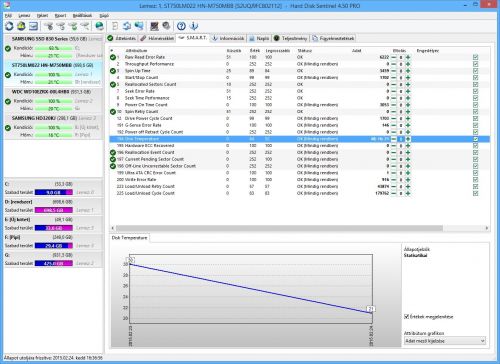This screenshot has width=500, height=364.
Task: Click the Attributum column header
Action: point(136,51)
